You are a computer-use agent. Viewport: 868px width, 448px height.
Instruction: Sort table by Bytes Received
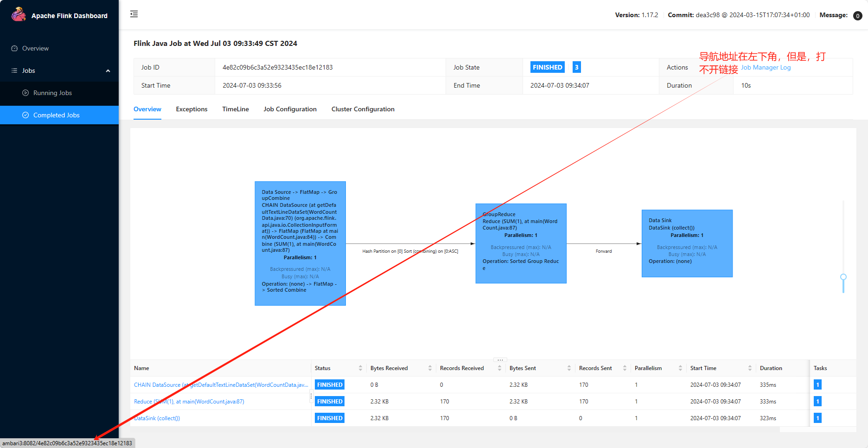click(x=430, y=368)
